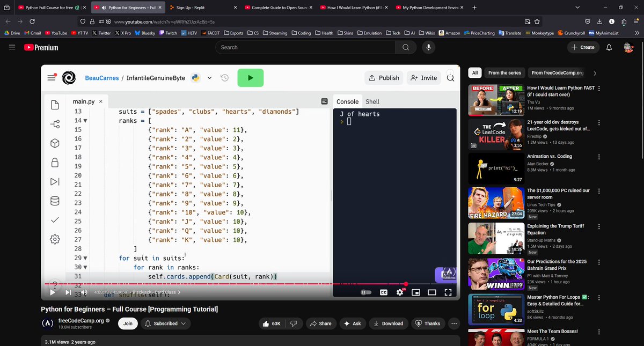Screen dimensions: 644x346
Task: Reload the page
Action: point(32,21)
